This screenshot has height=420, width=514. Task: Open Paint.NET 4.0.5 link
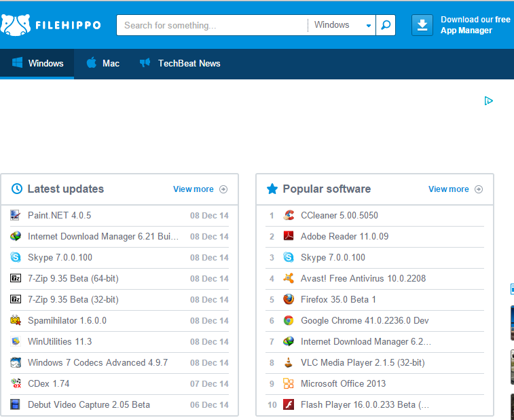pos(59,215)
